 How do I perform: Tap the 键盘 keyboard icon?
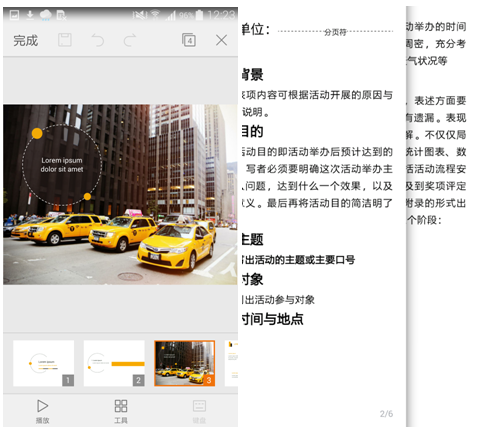[199, 406]
